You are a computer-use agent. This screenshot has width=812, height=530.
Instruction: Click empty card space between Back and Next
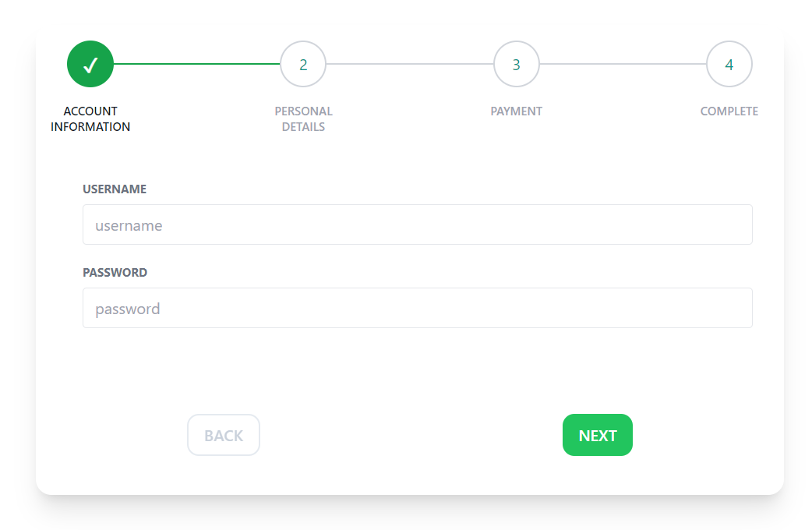(x=411, y=435)
